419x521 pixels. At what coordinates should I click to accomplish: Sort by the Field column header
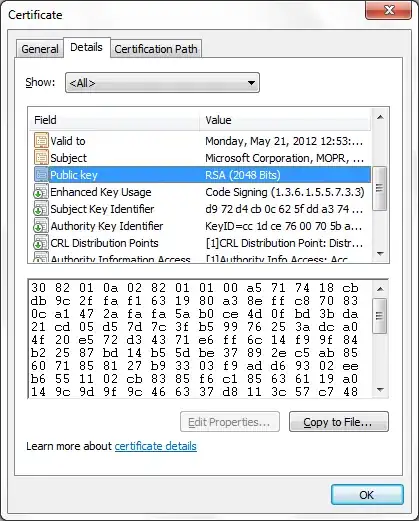[x=114, y=120]
